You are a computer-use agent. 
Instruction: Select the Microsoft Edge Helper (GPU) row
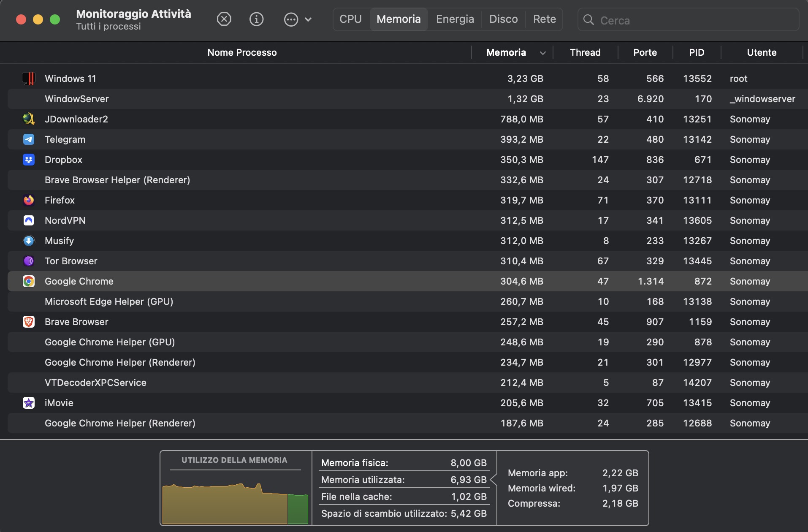[408, 301]
